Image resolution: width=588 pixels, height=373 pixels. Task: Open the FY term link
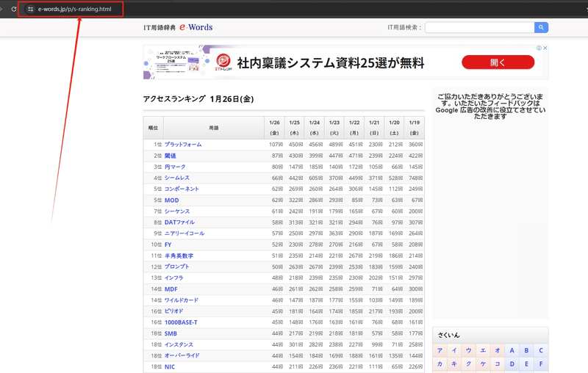click(168, 245)
